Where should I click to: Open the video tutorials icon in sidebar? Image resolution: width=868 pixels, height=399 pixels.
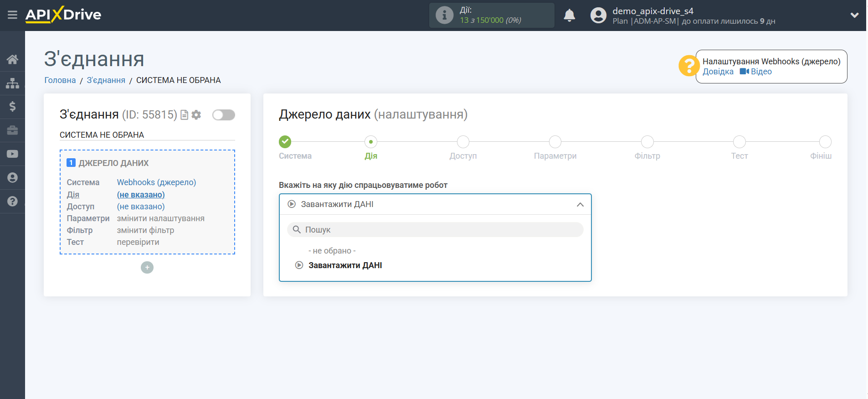tap(12, 154)
